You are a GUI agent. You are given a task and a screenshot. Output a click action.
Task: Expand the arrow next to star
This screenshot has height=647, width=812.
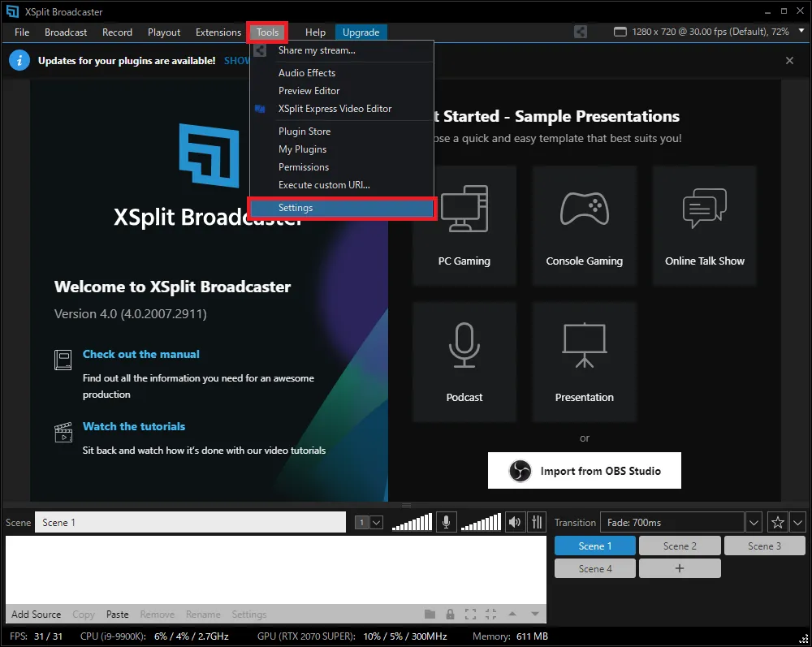click(x=797, y=523)
